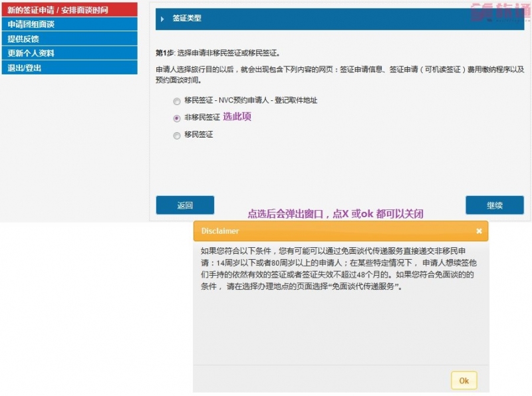
Task: Click the 签证类型 section header title
Action: 187,19
